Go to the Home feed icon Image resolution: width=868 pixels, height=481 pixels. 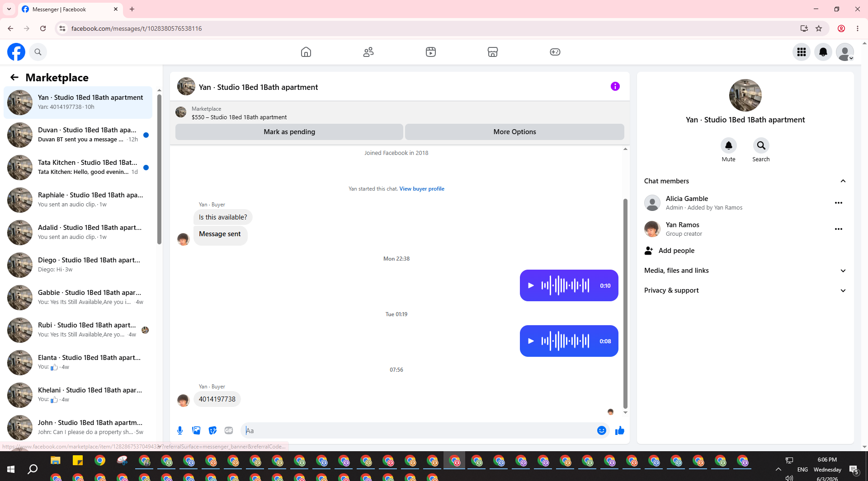pyautogui.click(x=306, y=52)
